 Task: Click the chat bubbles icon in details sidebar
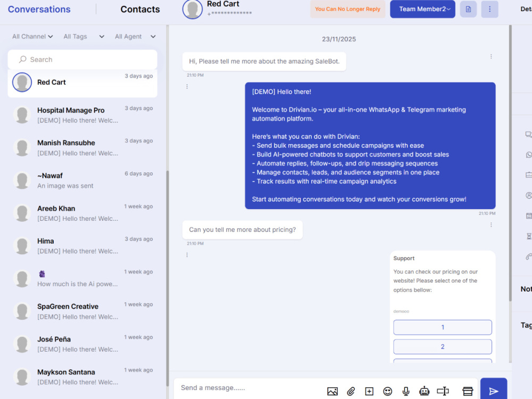(x=528, y=135)
